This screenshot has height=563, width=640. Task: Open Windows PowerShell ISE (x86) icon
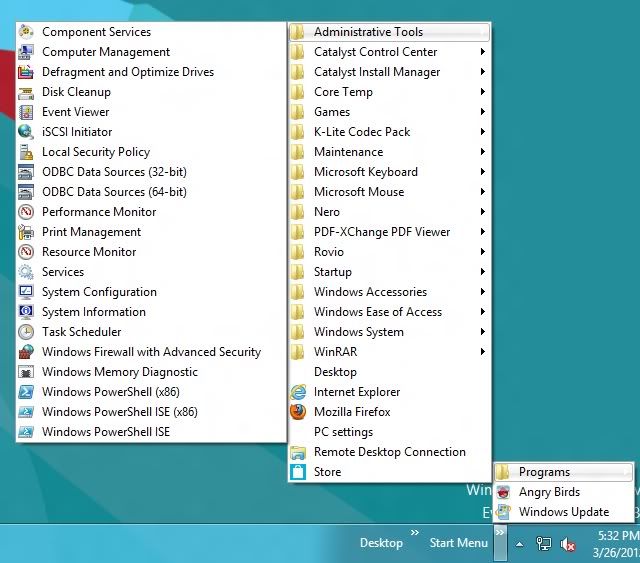pos(26,412)
